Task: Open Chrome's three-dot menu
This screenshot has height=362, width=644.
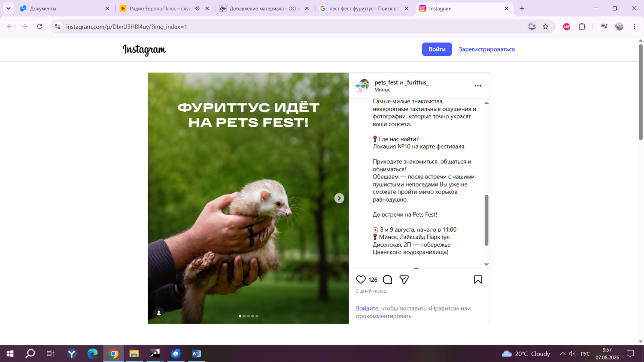Action: coord(635,27)
